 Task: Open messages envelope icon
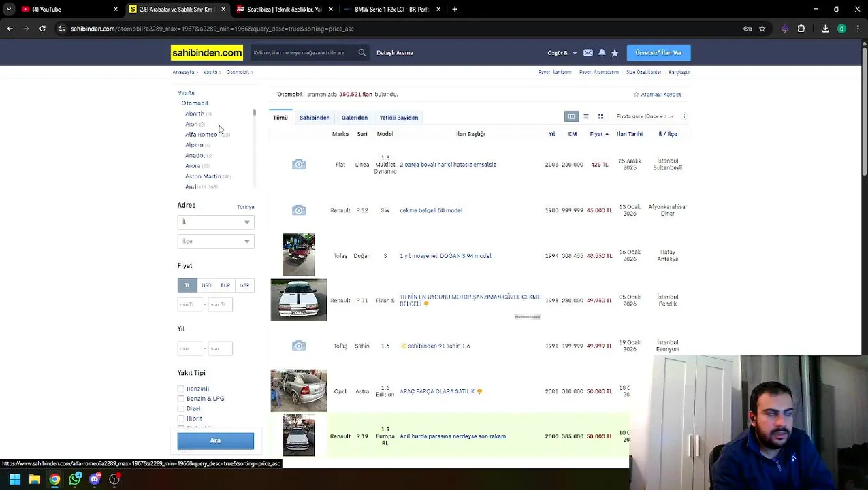pos(588,53)
